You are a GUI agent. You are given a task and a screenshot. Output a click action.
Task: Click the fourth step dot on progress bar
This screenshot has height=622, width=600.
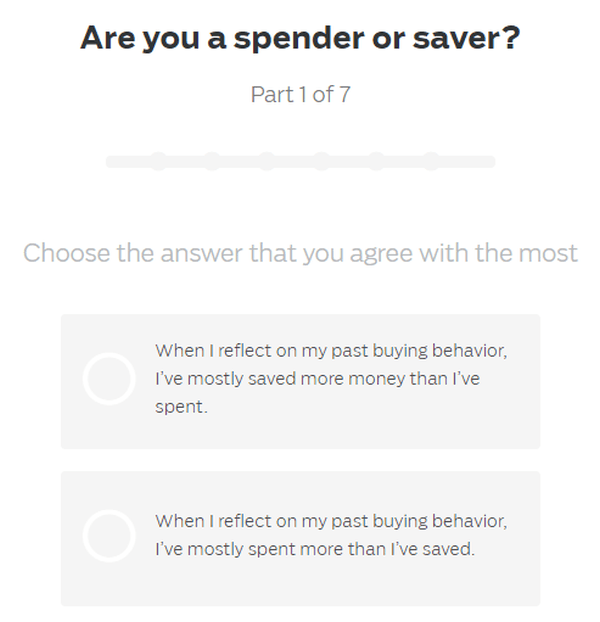point(321,161)
